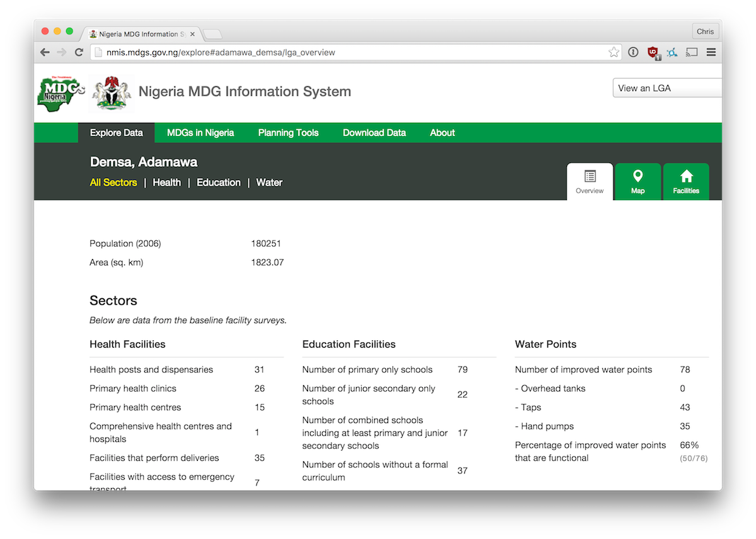Screen dimensions: 756x539
Task: Open the Chrome hamburger menu
Action: [711, 52]
